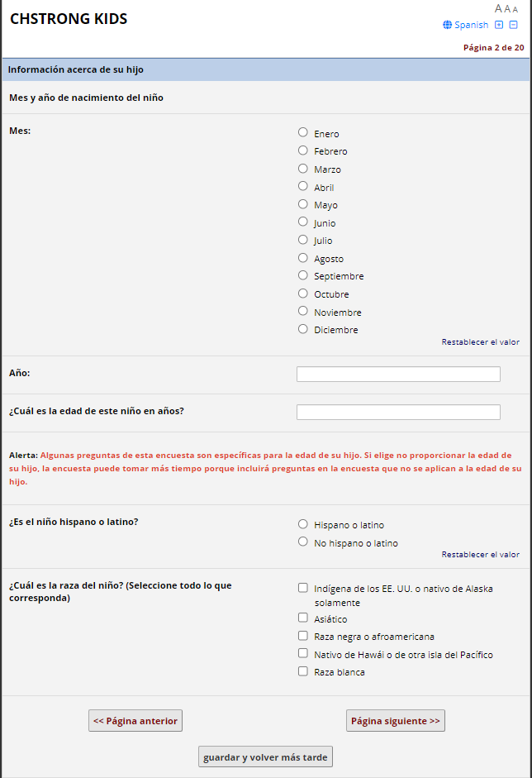Image resolution: width=532 pixels, height=778 pixels.
Task: Click the plus icon to enlarge font
Action: click(x=499, y=25)
